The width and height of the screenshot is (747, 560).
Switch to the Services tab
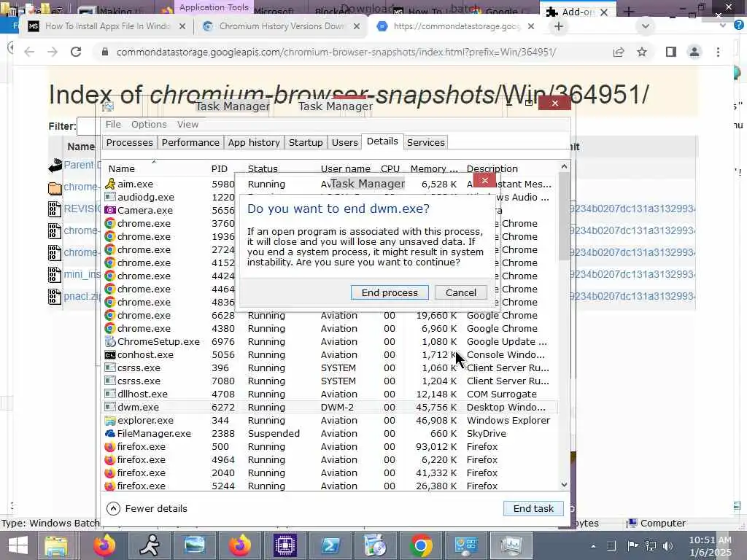point(425,142)
